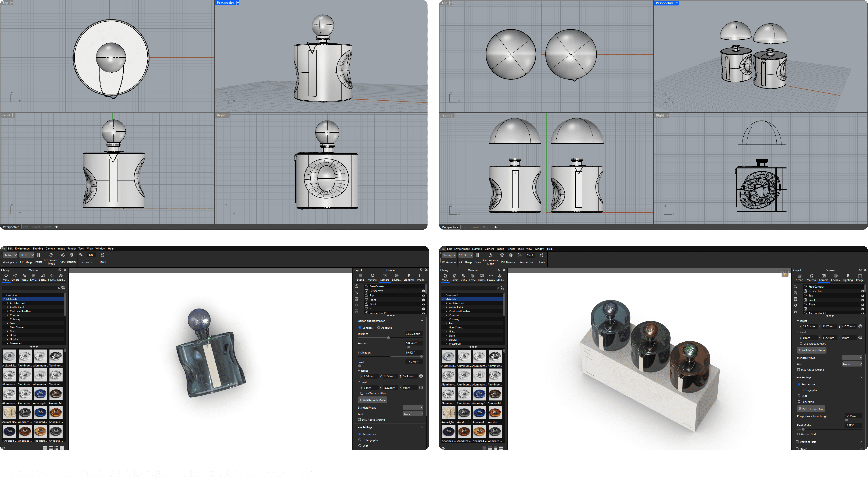Switch to Front tab in left Rhino window

click(x=36, y=227)
